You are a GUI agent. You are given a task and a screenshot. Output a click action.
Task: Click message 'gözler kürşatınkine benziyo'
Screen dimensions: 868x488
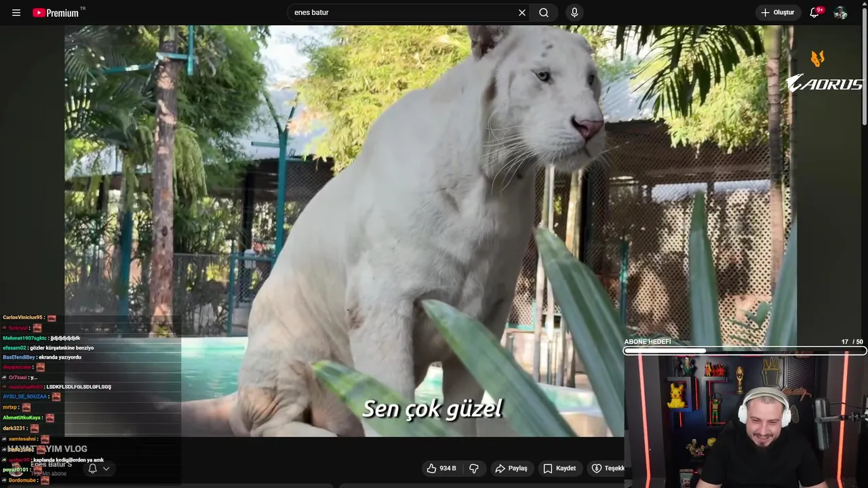click(62, 348)
